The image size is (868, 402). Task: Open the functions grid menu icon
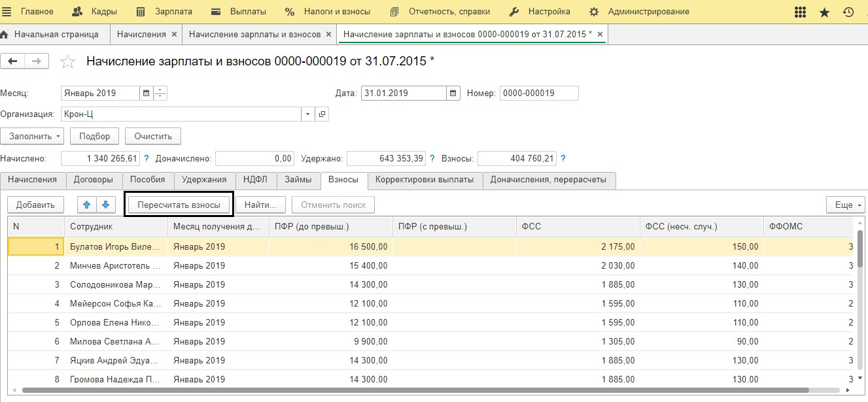[x=800, y=12]
